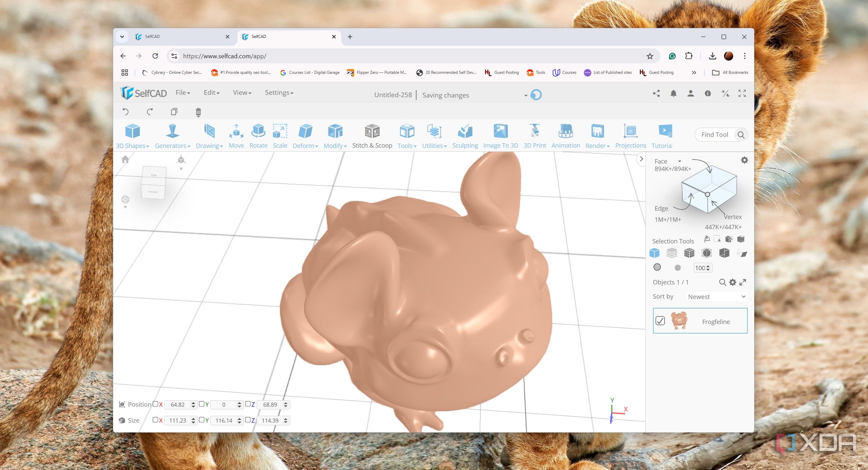Toggle the Frogfeline object checkbox

point(660,321)
